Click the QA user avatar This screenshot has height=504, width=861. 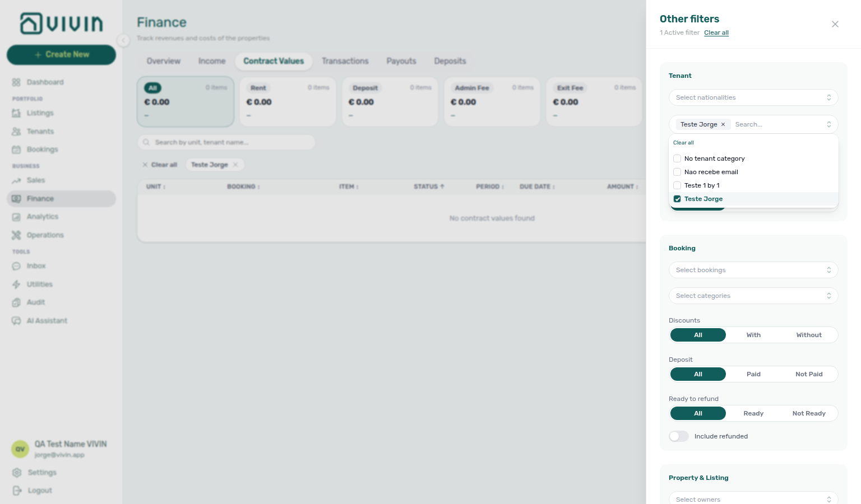(x=20, y=449)
